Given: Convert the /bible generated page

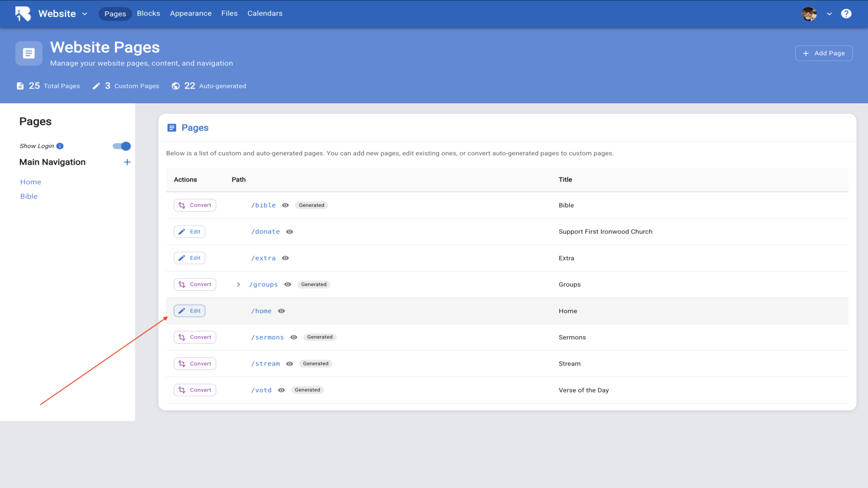Looking at the screenshot, I should [195, 205].
